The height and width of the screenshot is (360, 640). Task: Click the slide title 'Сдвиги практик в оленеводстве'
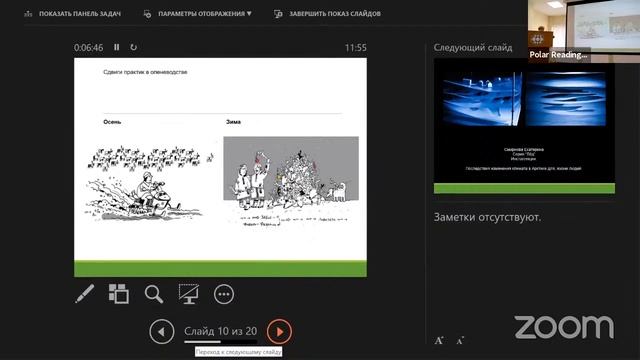pos(145,72)
